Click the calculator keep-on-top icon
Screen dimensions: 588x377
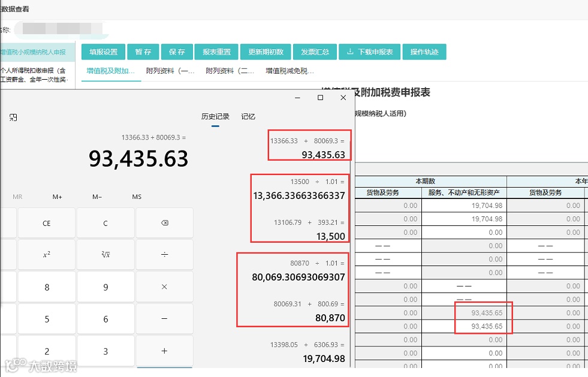[x=13, y=117]
